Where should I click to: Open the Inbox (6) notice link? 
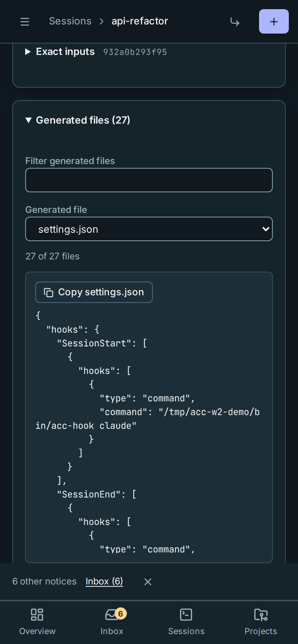tap(104, 581)
